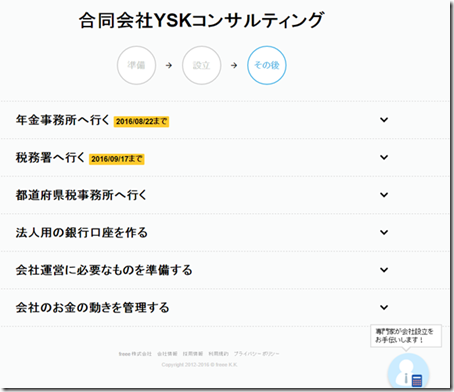The width and height of the screenshot is (454, 392).
Task: Click the 都道府県税事務所へ行く heading
Action: click(81, 195)
